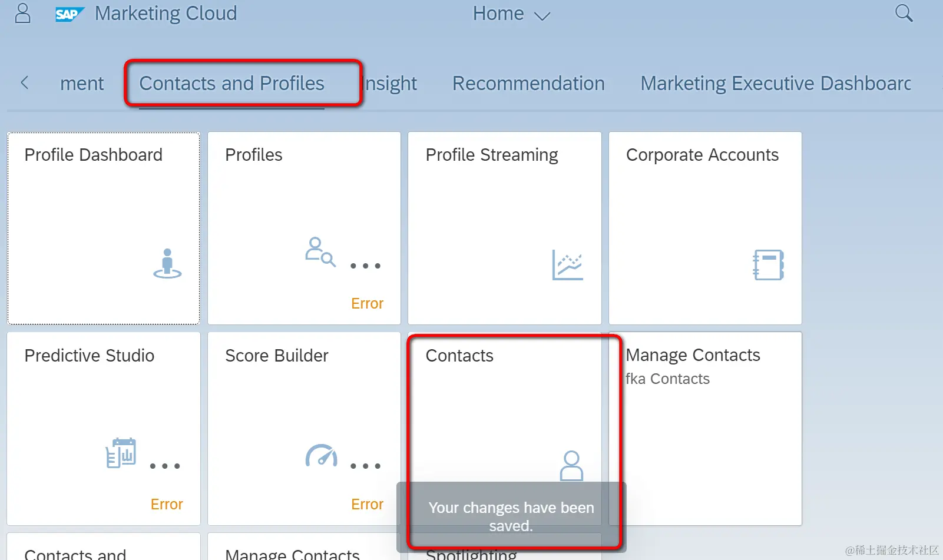943x560 pixels.
Task: Click the Score Builder gauge icon
Action: pyautogui.click(x=322, y=455)
